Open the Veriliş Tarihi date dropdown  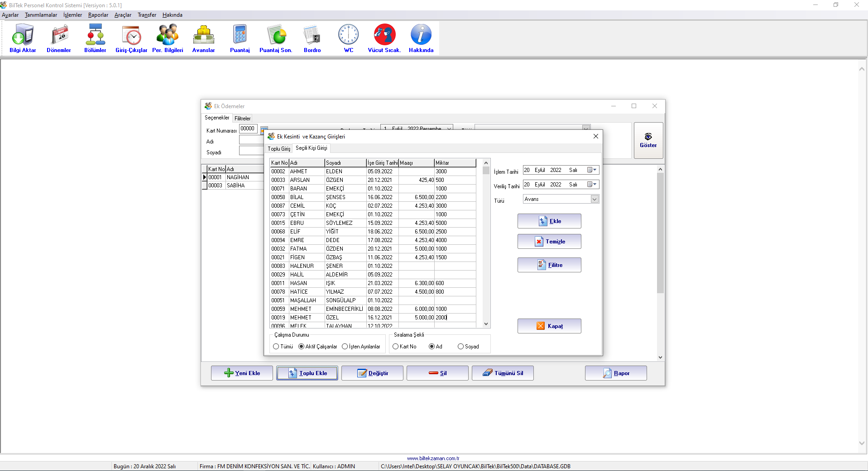(x=592, y=185)
